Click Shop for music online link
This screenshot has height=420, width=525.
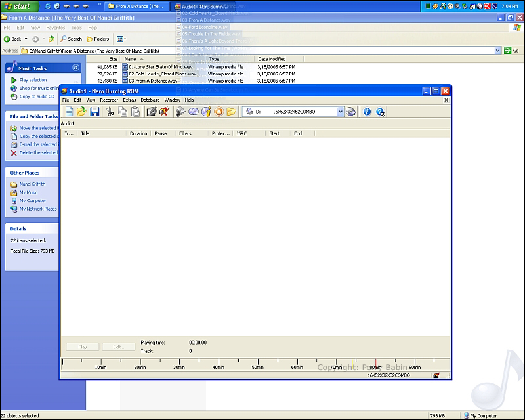tap(39, 88)
